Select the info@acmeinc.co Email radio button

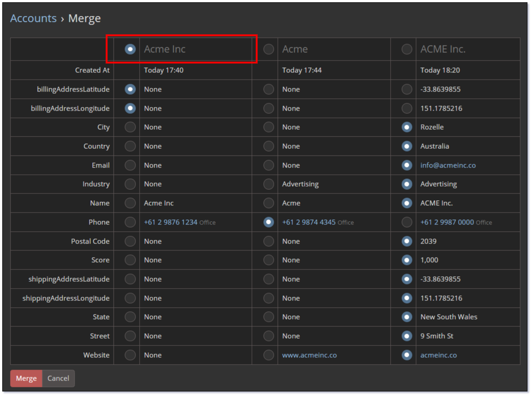coord(407,165)
